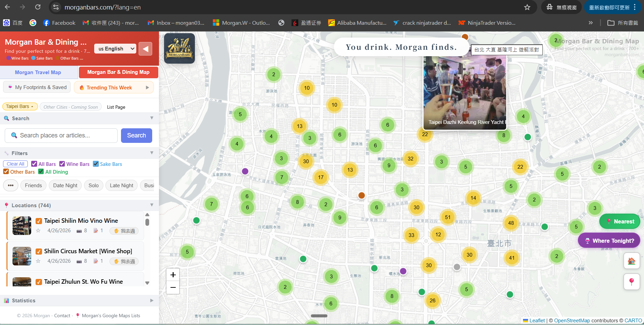Screen dimensions: 644x325
Task: Select the grey single-location map marker
Action: pyautogui.click(x=457, y=267)
